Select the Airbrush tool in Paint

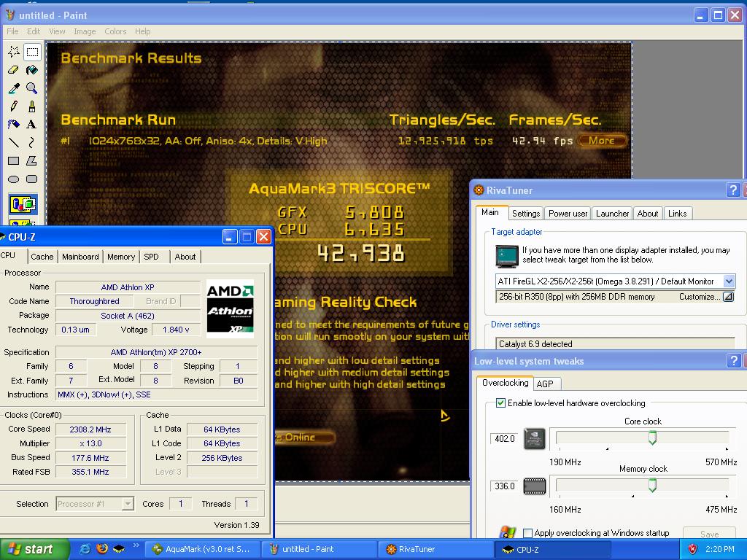[14, 124]
